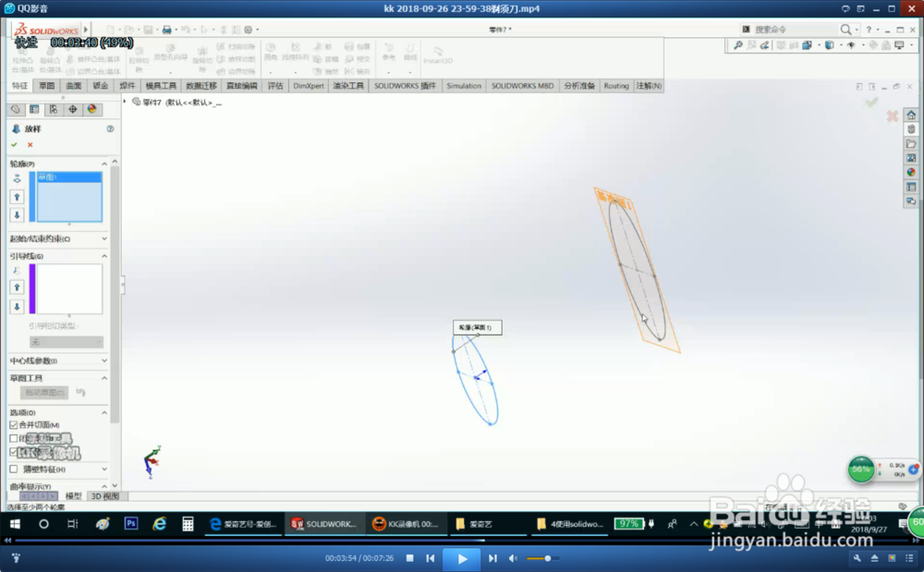Move guide curve up arrow button

(x=17, y=287)
